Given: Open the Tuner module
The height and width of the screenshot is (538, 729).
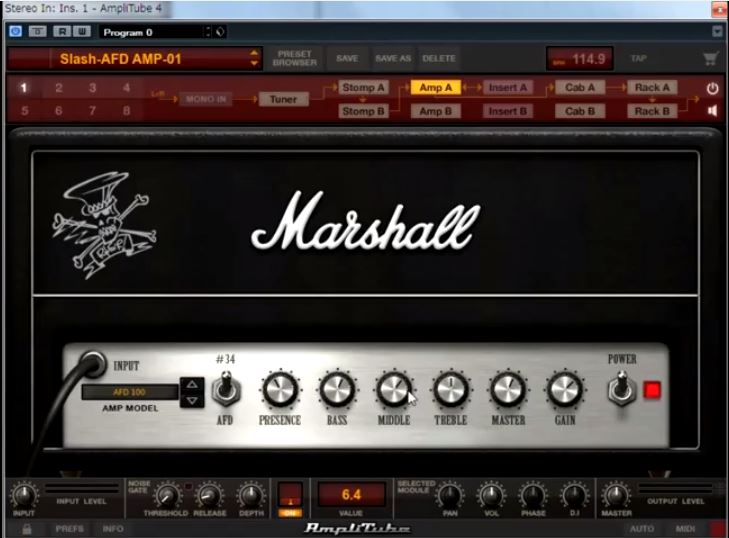Looking at the screenshot, I should [x=283, y=99].
